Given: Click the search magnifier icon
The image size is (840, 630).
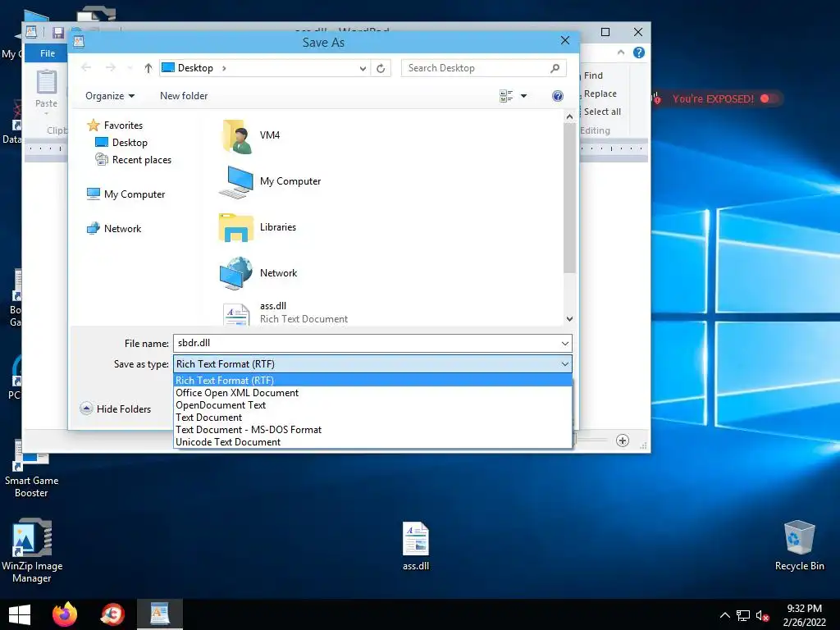Looking at the screenshot, I should point(555,68).
